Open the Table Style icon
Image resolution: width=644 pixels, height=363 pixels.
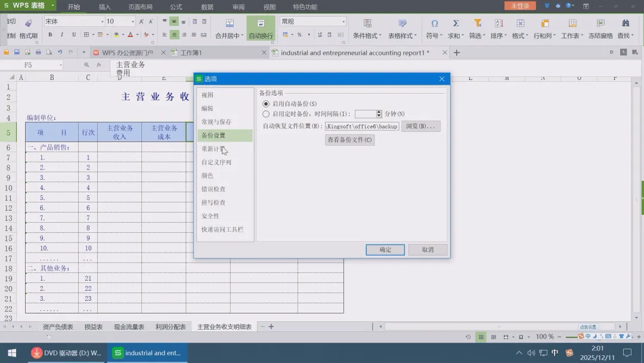[x=402, y=23]
